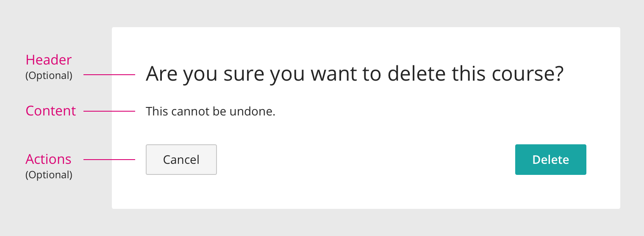
Task: Click "(Optional)" text under Actions label
Action: click(x=49, y=175)
